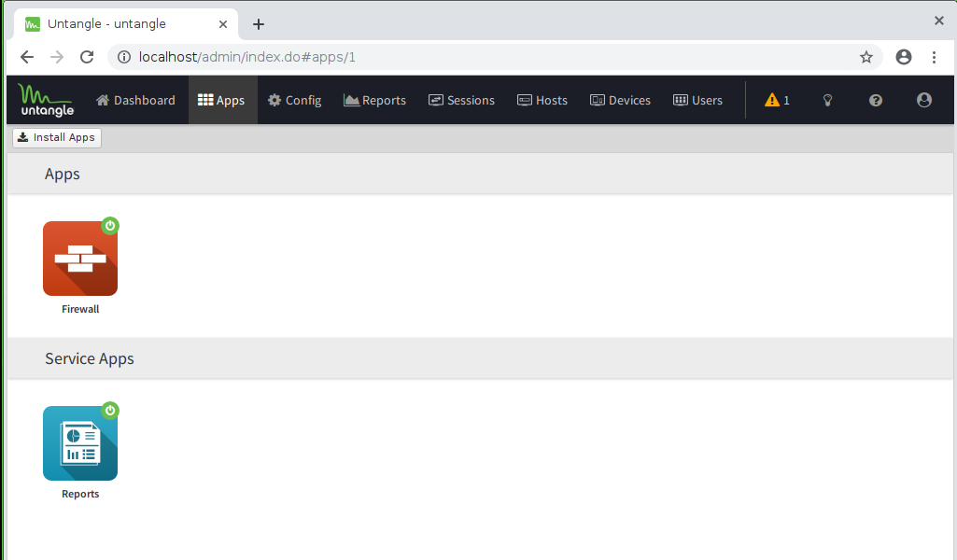Click the Reports green power status badge
This screenshot has width=957, height=560.
pos(110,411)
